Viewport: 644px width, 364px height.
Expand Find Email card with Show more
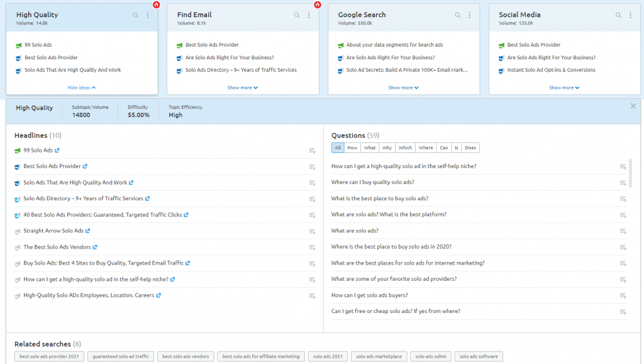tap(242, 88)
